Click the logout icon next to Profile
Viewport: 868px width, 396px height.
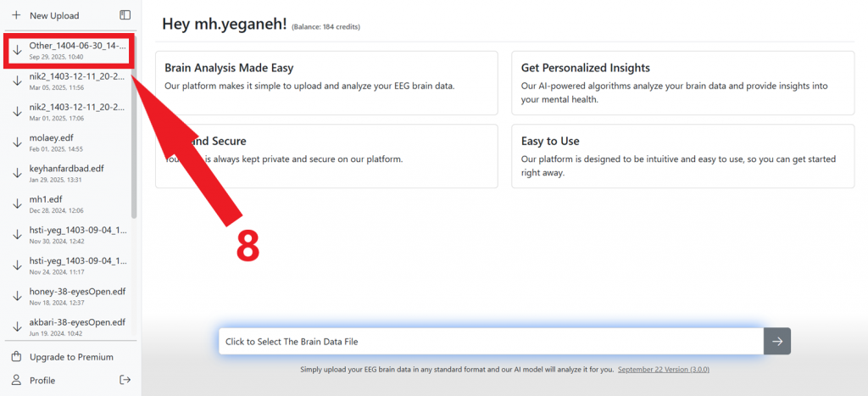(x=125, y=380)
